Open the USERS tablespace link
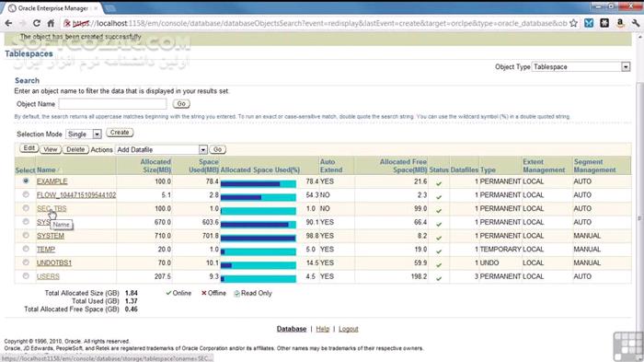Viewport: 644px width, 362px height. point(48,276)
